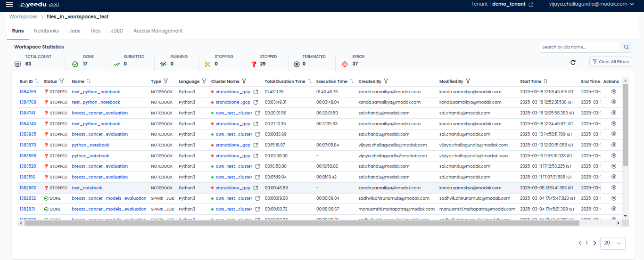Open standalone_gcp cluster for run 1384769
Image resolution: width=644 pixels, height=260 pixels.
233,92
